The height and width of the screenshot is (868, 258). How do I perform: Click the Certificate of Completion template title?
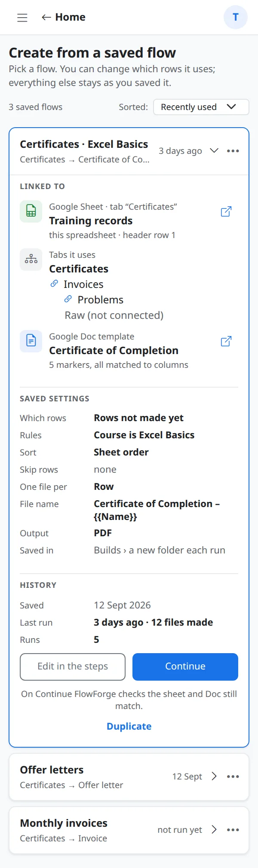tap(114, 351)
